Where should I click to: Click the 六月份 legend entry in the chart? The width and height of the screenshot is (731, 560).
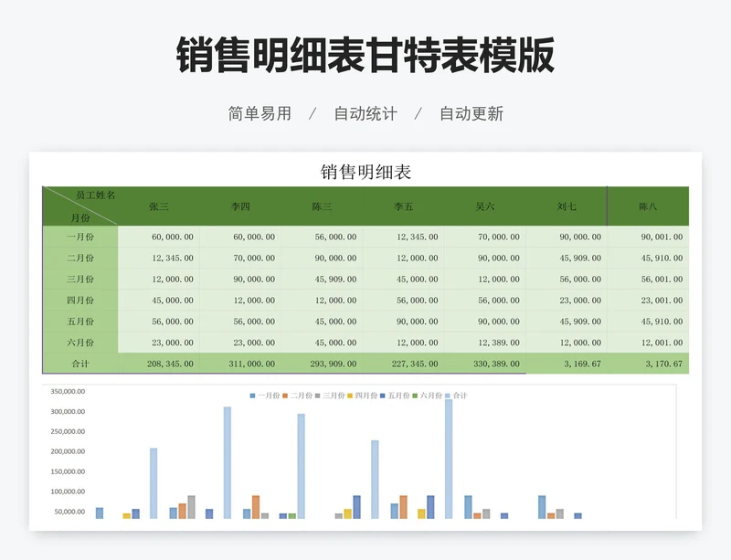(x=427, y=396)
